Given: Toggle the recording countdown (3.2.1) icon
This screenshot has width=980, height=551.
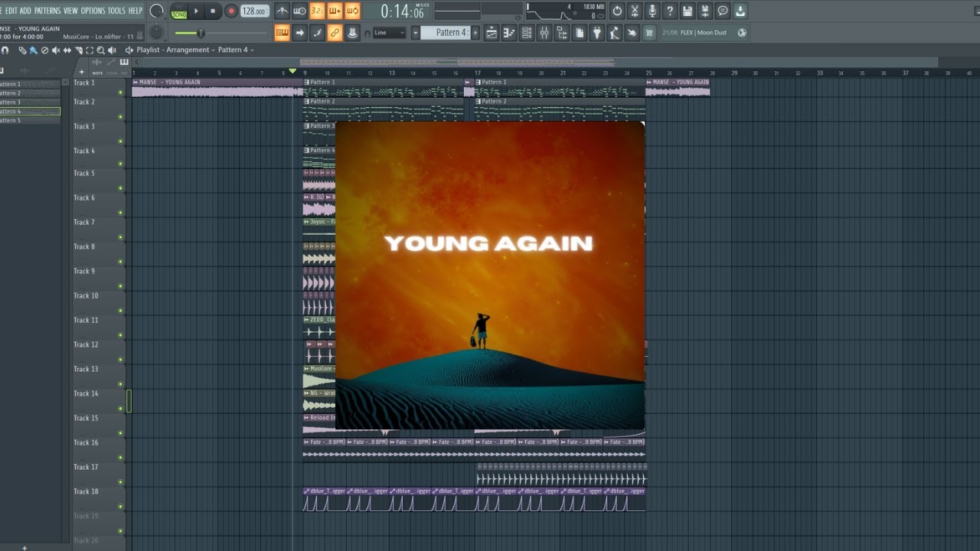Looking at the screenshot, I should pos(317,11).
